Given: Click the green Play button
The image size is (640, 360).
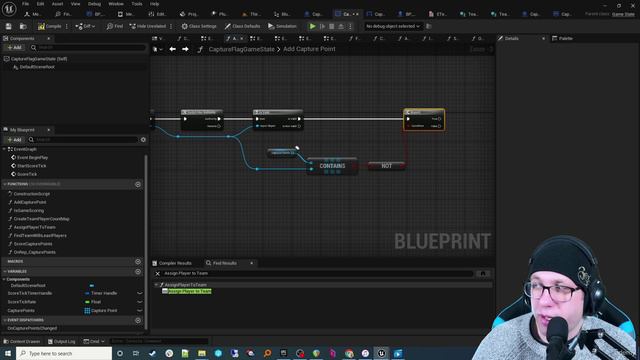Looking at the screenshot, I should click(x=312, y=26).
